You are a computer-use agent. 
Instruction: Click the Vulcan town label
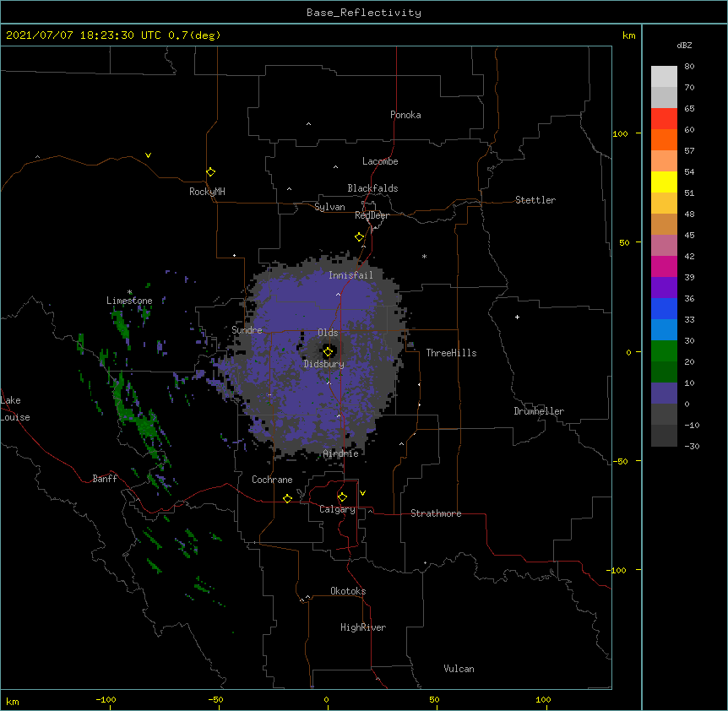(x=459, y=669)
